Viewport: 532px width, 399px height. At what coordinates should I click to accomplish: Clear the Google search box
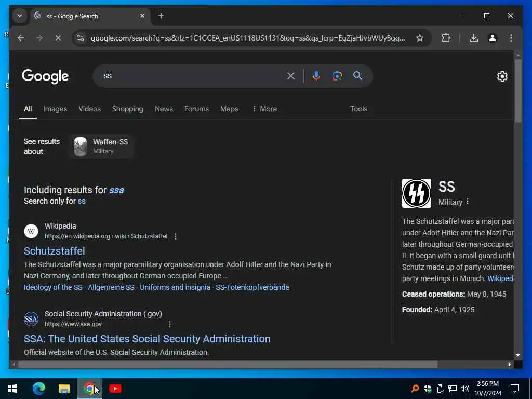point(291,76)
